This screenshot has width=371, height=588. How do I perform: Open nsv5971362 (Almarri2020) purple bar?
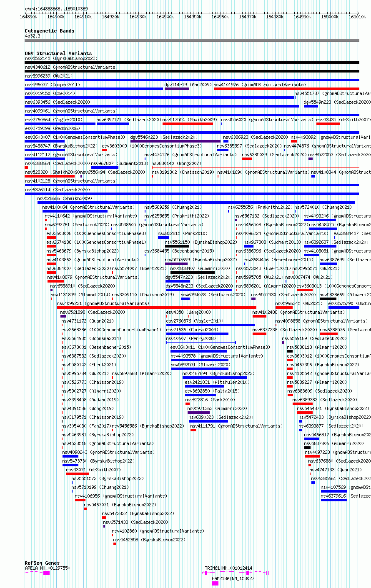pos(199,413)
